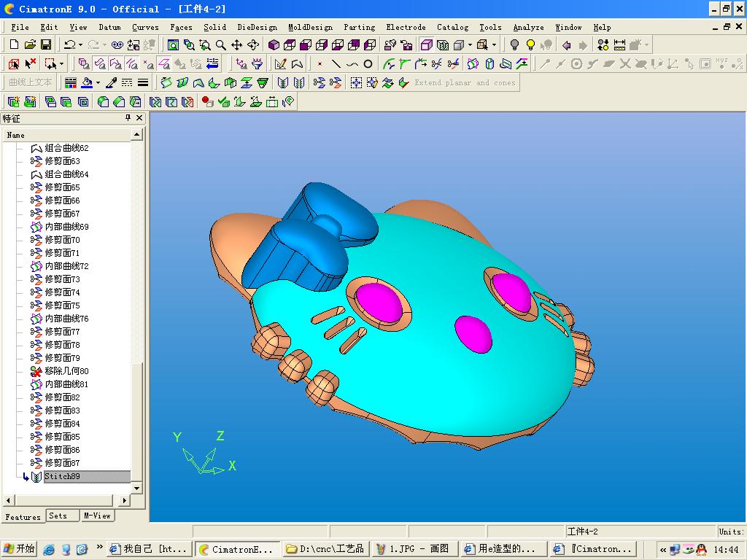The image size is (747, 560).
Task: Click the yellow light bulb icon
Action: [x=530, y=44]
